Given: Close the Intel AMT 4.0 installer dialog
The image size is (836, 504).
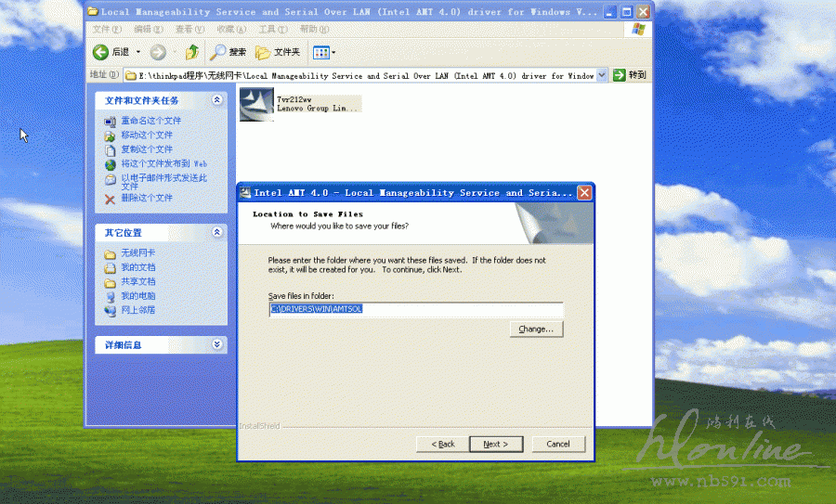Looking at the screenshot, I should (585, 192).
